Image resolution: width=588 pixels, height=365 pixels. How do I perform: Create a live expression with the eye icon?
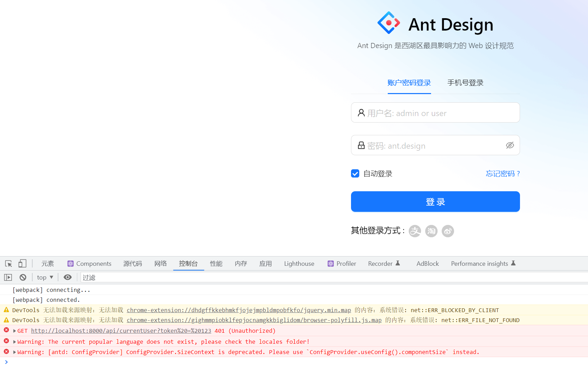pos(68,277)
